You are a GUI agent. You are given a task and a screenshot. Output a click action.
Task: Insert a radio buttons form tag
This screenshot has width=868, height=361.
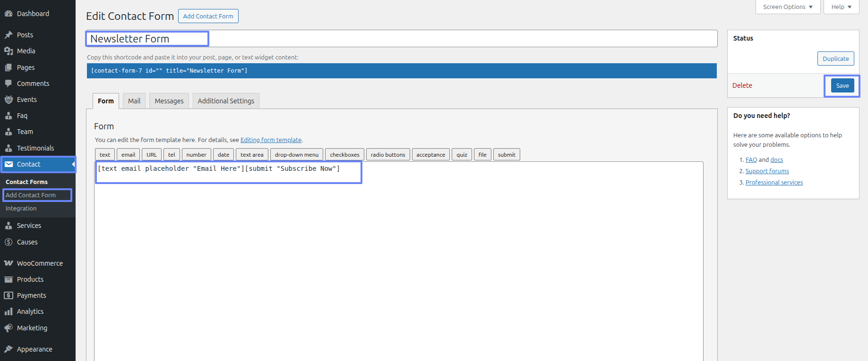388,155
